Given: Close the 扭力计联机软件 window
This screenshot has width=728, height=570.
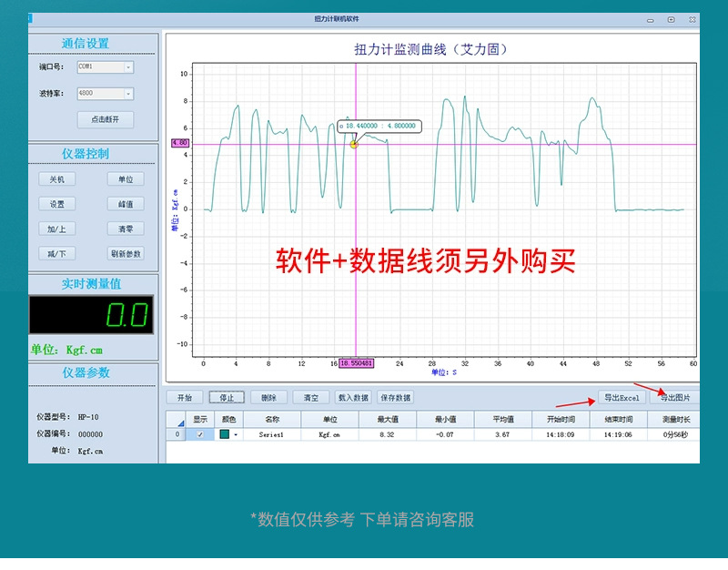Looking at the screenshot, I should (x=692, y=19).
